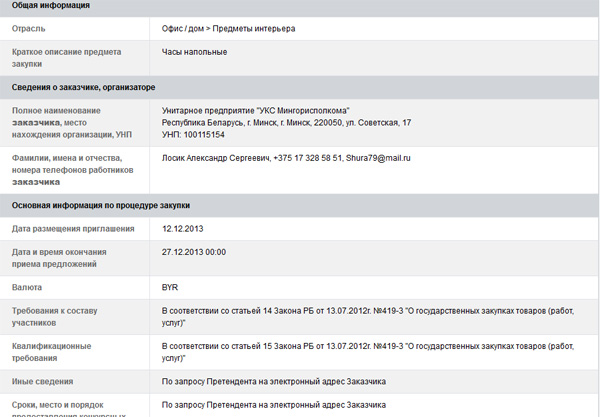Click the invitation date 12.12.2013
600x417 pixels.
(183, 229)
